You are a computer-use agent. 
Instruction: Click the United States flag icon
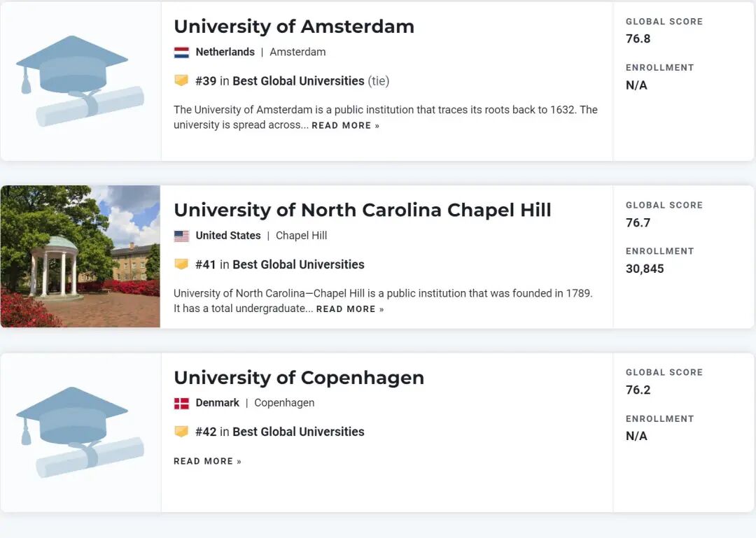click(x=181, y=236)
